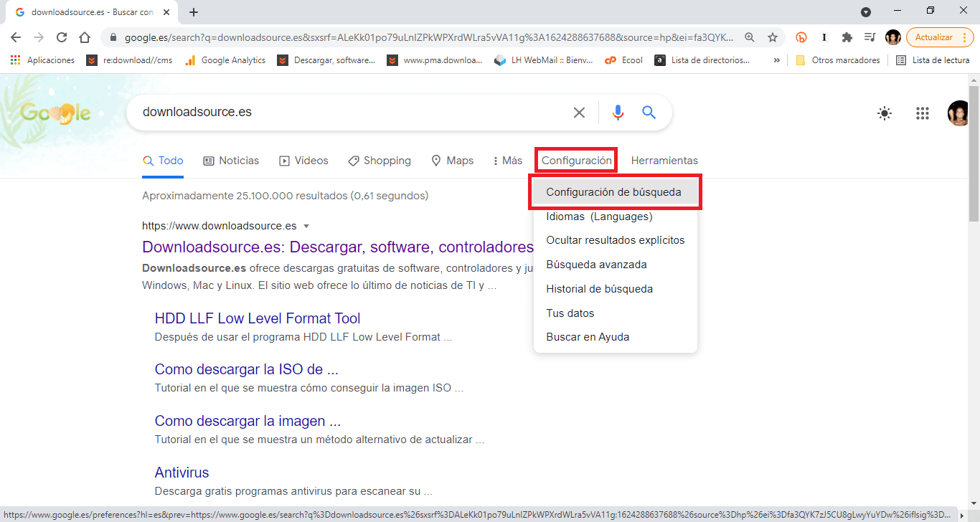This screenshot has width=980, height=522.
Task: Clear search text with the X icon
Action: [579, 113]
